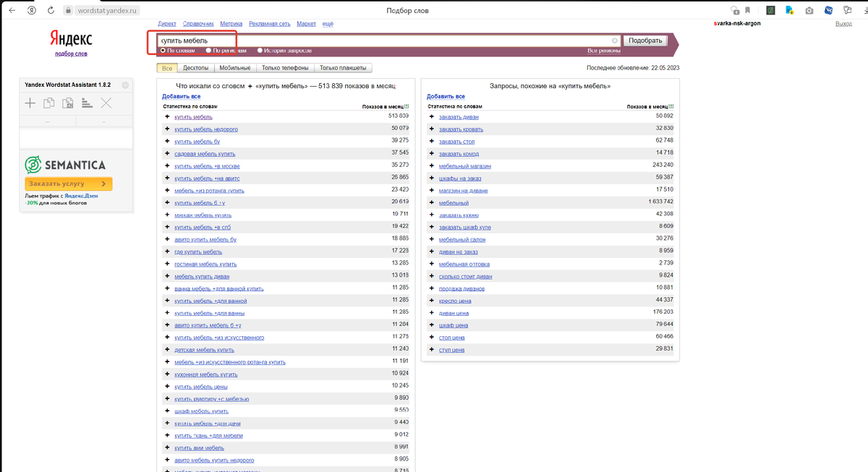The height and width of the screenshot is (472, 868).
Task: Switch to the 'Десктопы' tab
Action: (196, 68)
